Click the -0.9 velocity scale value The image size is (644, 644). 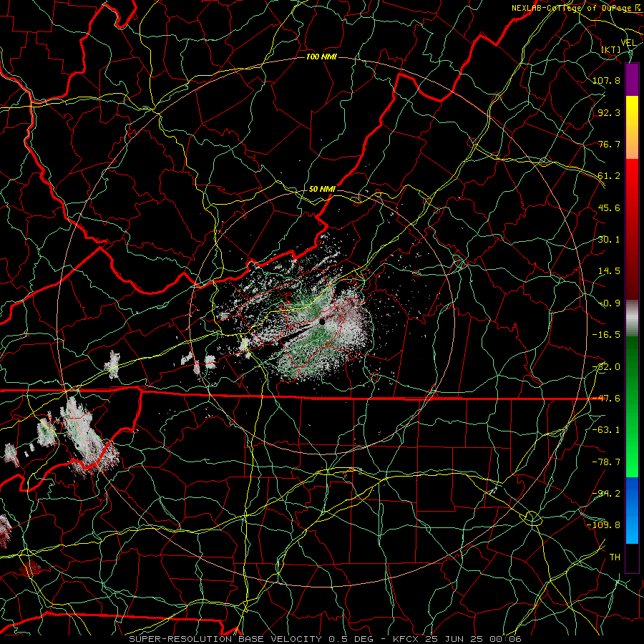pyautogui.click(x=609, y=303)
